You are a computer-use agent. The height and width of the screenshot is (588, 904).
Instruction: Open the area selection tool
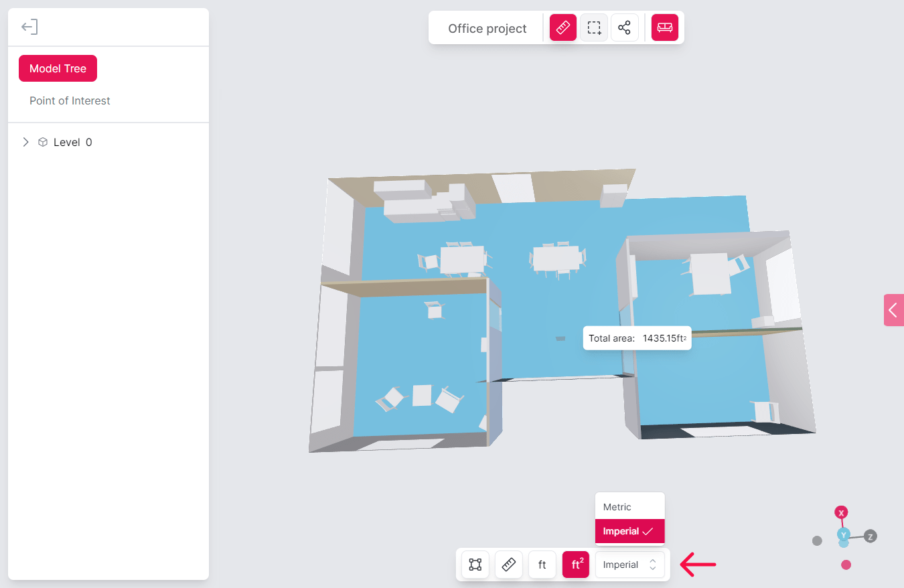tap(593, 27)
